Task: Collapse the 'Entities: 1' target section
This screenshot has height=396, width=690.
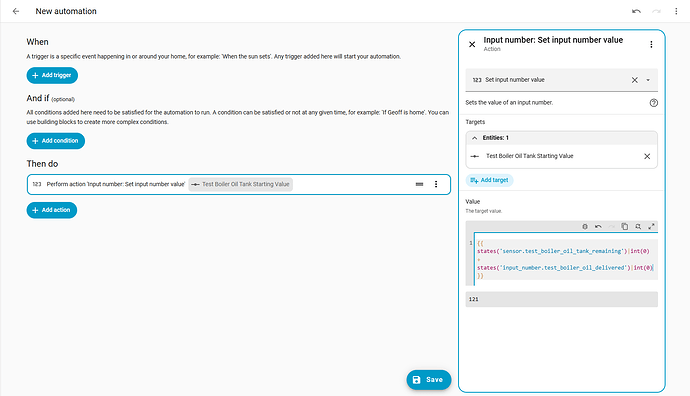Action: (x=474, y=138)
